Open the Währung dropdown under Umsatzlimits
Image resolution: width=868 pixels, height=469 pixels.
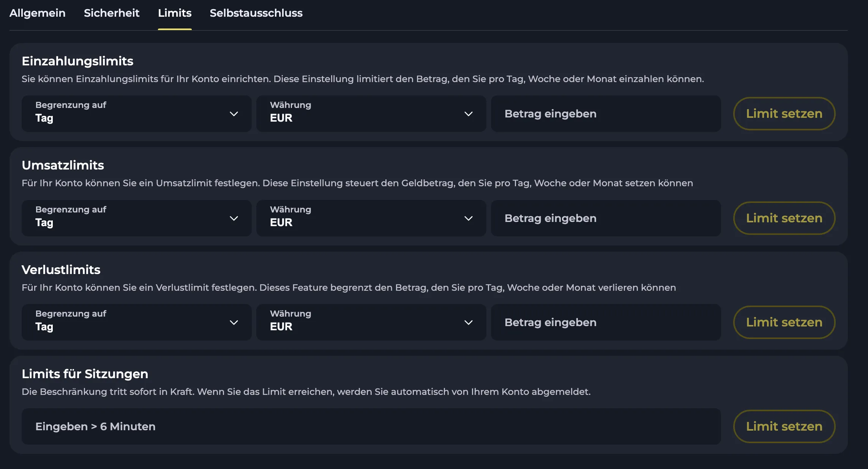pos(371,218)
